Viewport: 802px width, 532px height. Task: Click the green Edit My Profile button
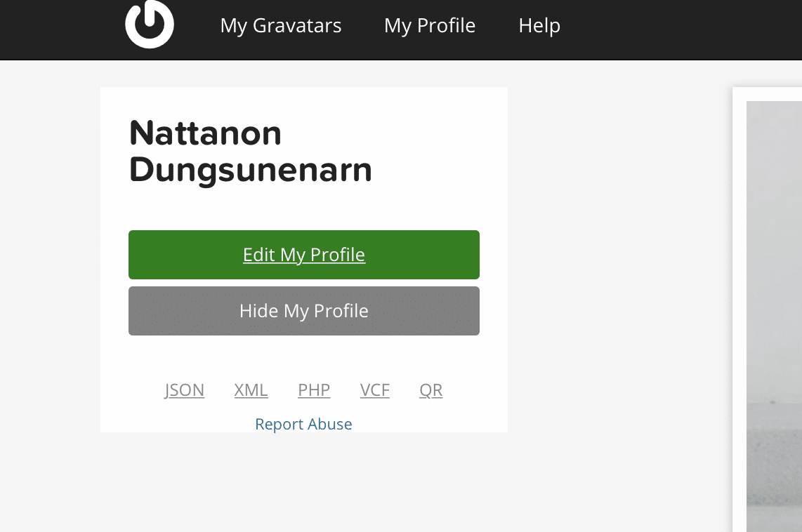tap(303, 255)
